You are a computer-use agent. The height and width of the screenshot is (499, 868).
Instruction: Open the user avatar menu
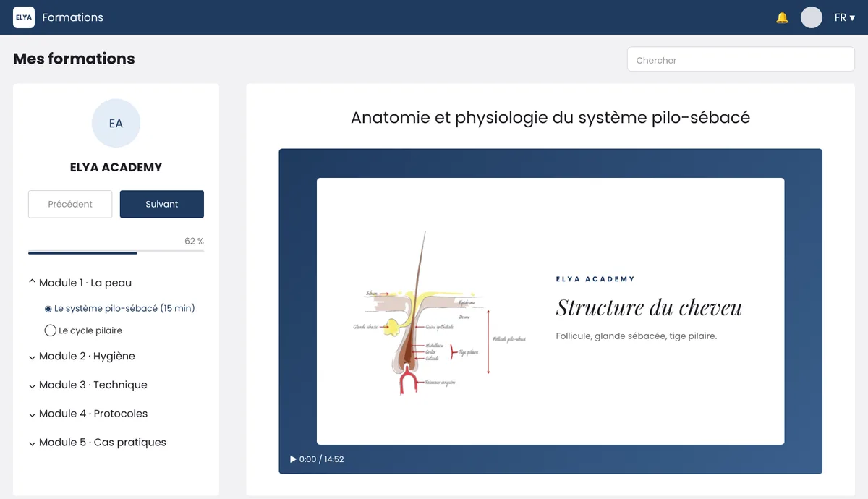(812, 17)
